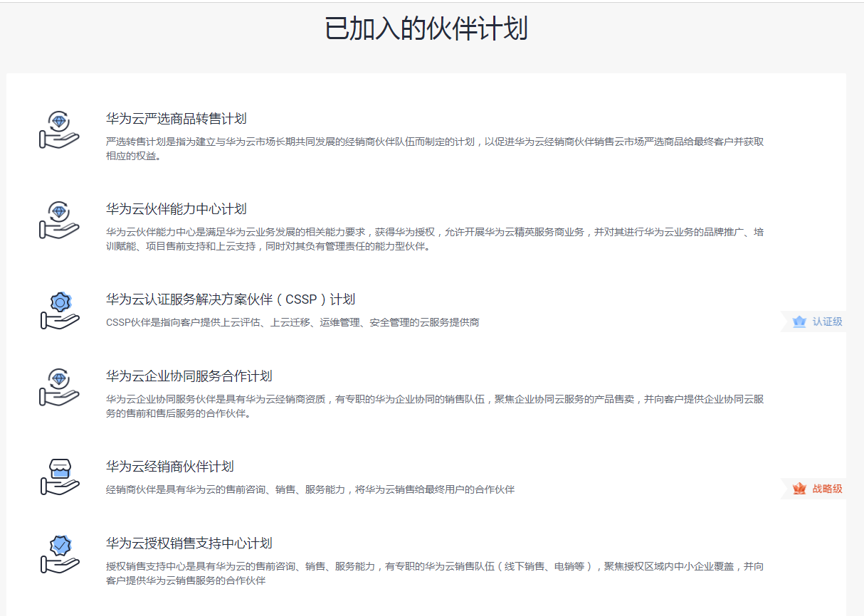Open 华为云企业协同服务合作计划 title
This screenshot has width=864, height=616.
coord(189,376)
